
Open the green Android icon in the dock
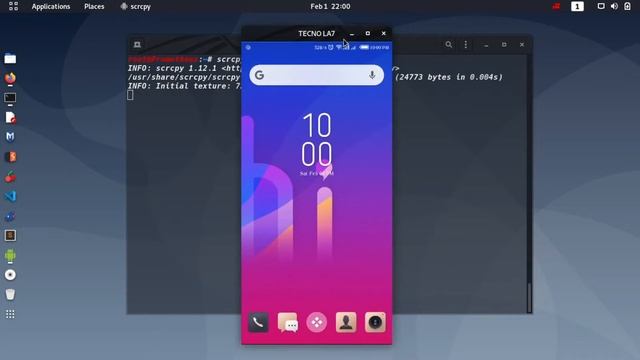click(10, 256)
